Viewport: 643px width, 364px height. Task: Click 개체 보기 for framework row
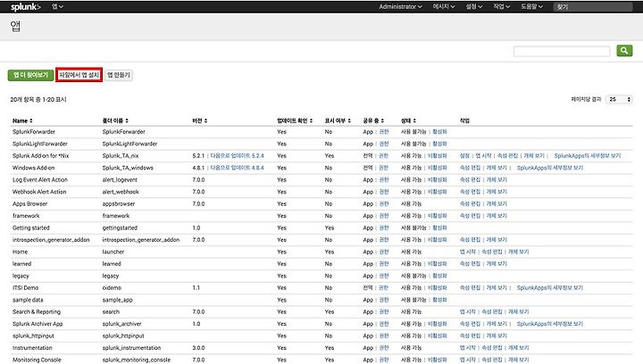coord(497,216)
